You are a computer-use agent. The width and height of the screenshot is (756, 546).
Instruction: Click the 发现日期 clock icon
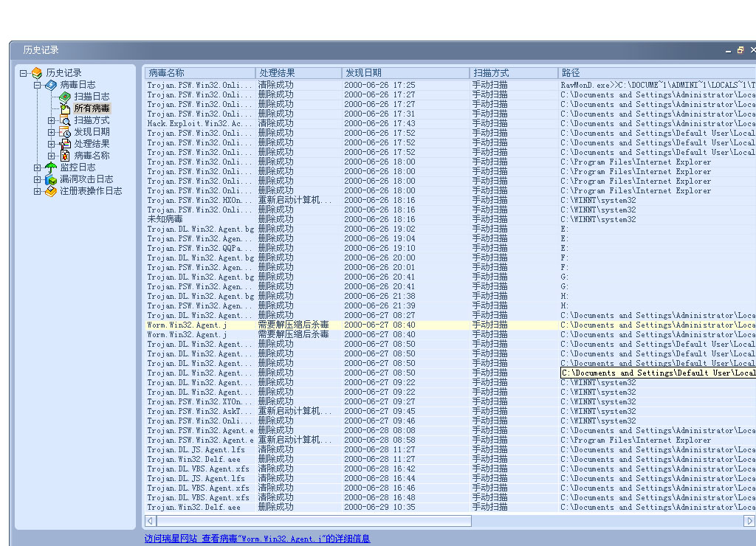[x=65, y=133]
